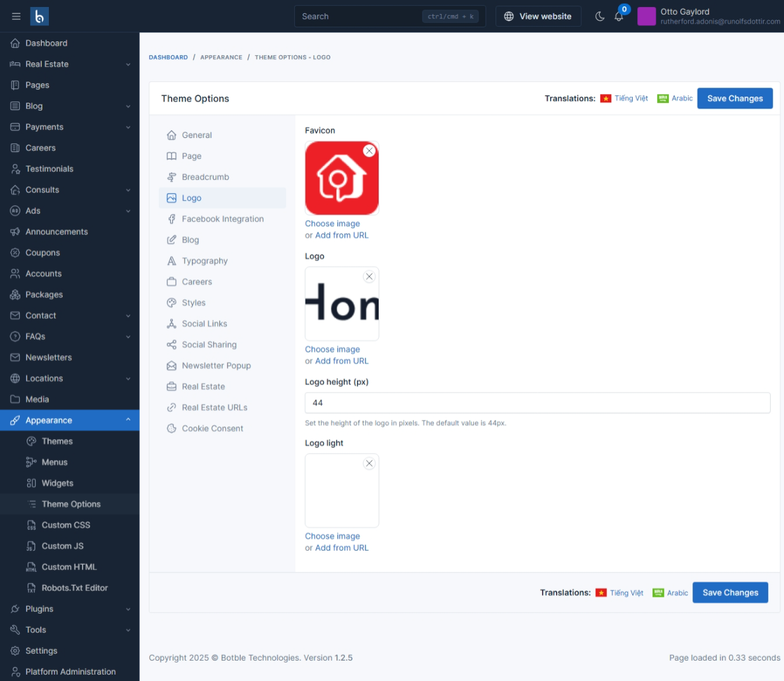This screenshot has height=681, width=784.
Task: Open Testimonials in the sidebar
Action: pos(70,169)
